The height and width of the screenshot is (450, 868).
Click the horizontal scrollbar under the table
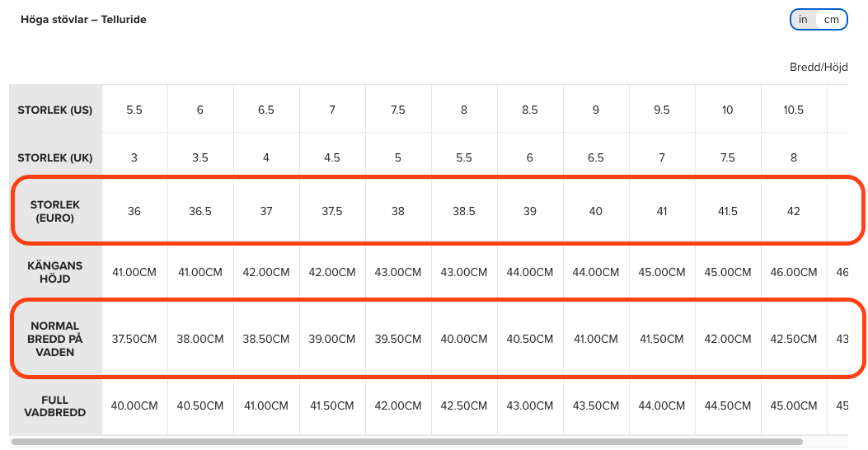407,442
